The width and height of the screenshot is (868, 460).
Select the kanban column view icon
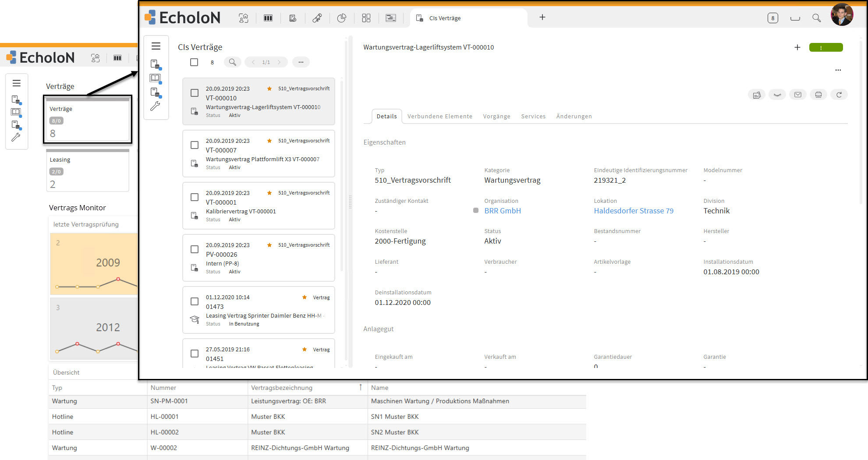coord(268,18)
